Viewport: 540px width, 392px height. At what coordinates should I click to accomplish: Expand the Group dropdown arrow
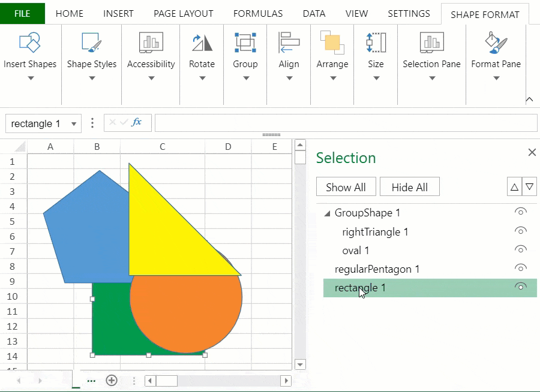pos(246,78)
